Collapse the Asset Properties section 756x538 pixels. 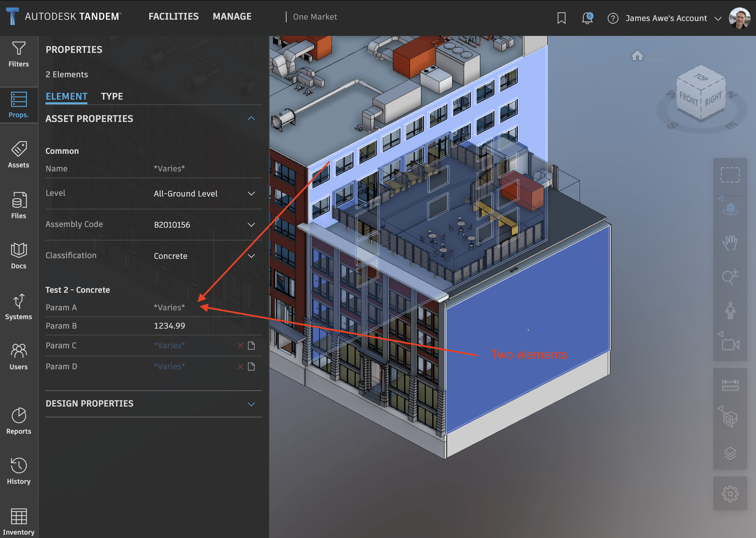pos(251,118)
